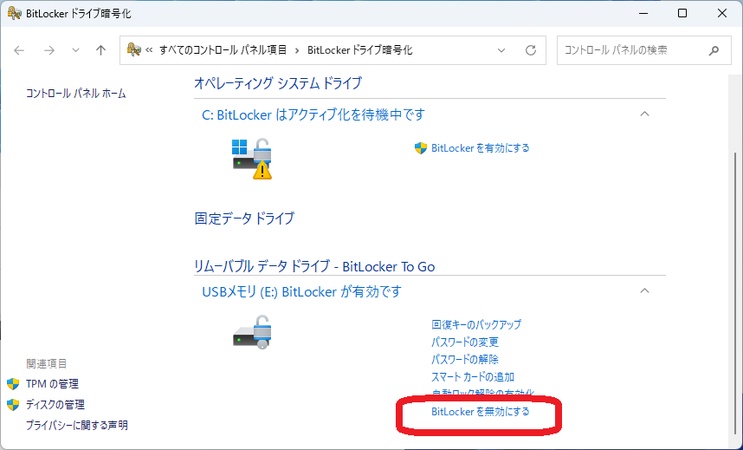This screenshot has height=450, width=743.
Task: Maximize the BitLocker window
Action: tap(682, 13)
